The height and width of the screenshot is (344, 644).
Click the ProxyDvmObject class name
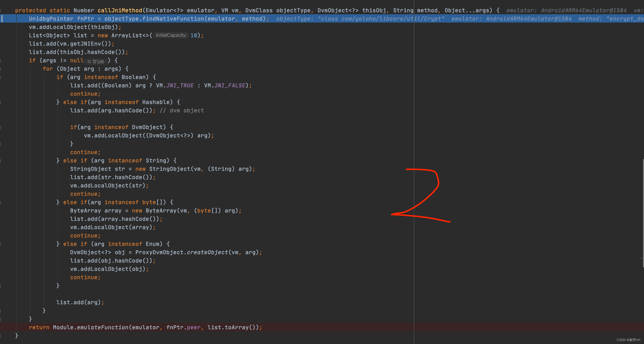coord(159,252)
